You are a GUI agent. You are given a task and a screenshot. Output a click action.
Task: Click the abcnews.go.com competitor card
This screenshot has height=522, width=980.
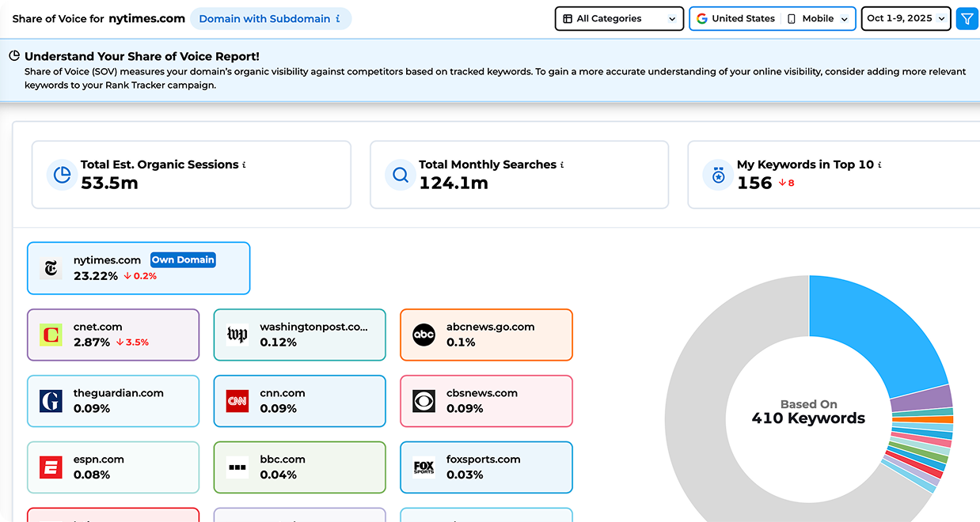486,335
